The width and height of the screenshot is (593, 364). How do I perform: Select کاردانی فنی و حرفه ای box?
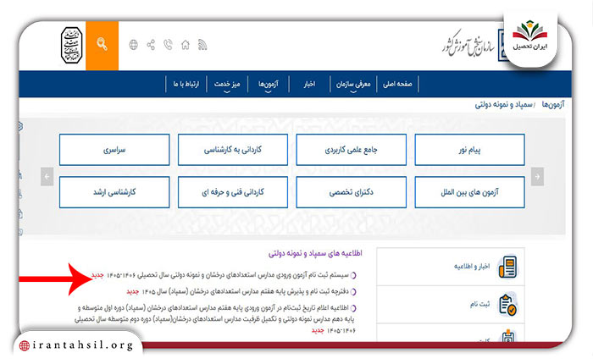(233, 192)
